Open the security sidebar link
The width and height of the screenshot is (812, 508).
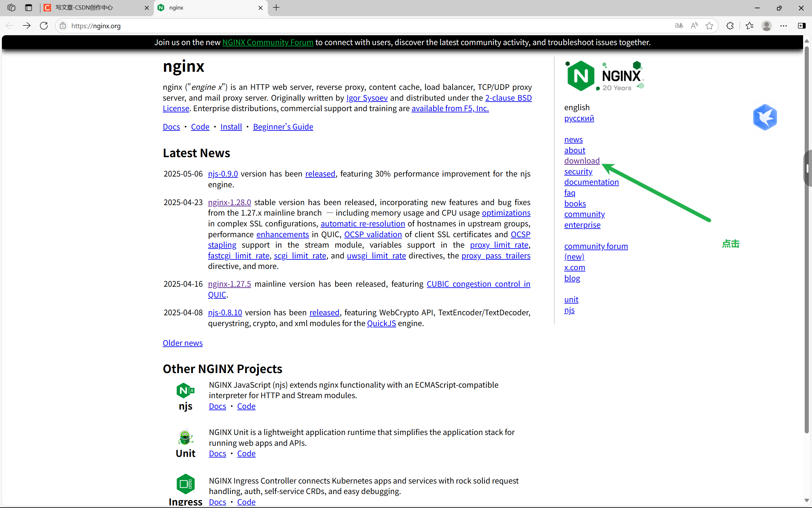click(x=578, y=171)
